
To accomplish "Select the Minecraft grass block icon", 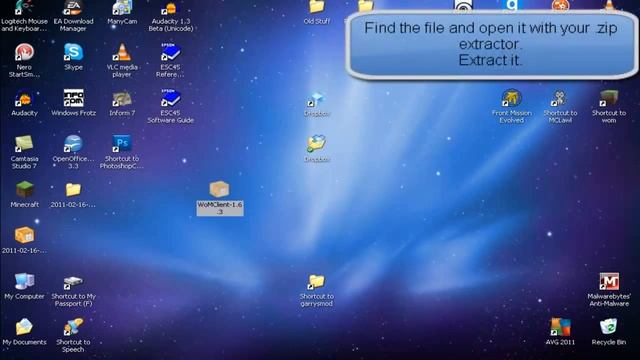I will coord(24,190).
